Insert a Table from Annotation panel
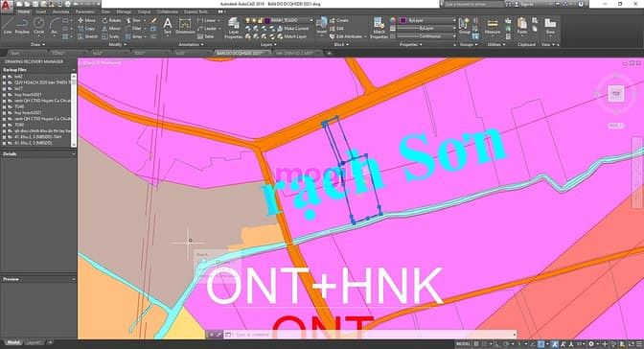Viewport: 644px width, 349px height. point(206,36)
